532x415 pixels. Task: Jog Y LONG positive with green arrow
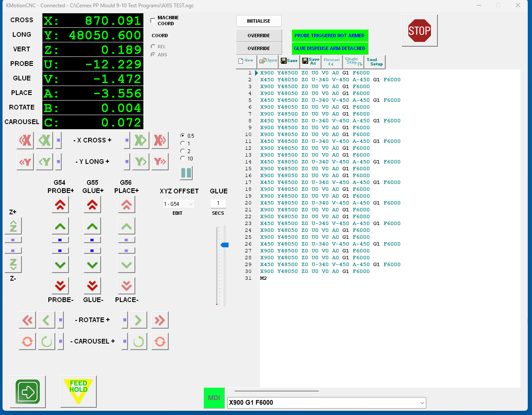[x=140, y=162]
